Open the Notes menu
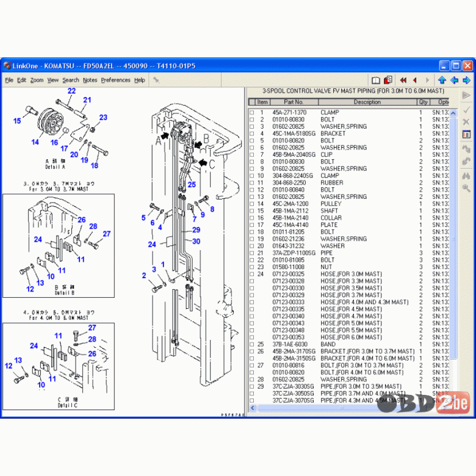Image resolution: width=476 pixels, height=476 pixels. click(x=90, y=80)
